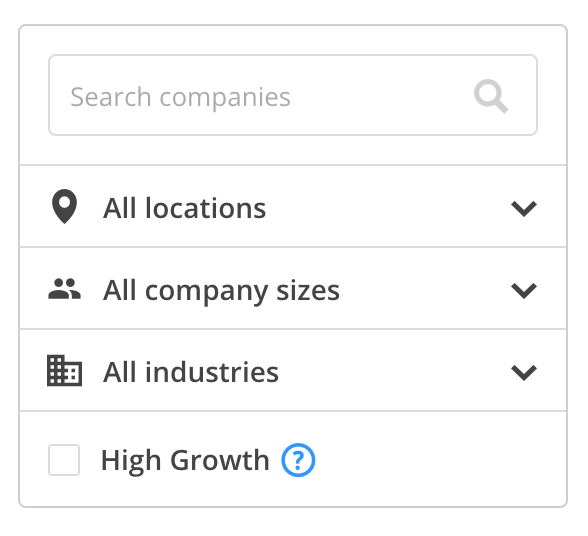
Task: Click the High Growth label text
Action: (185, 461)
